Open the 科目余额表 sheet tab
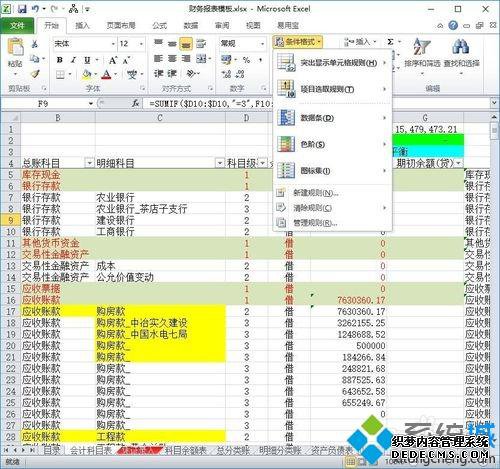This screenshot has width=500, height=469. (x=185, y=450)
